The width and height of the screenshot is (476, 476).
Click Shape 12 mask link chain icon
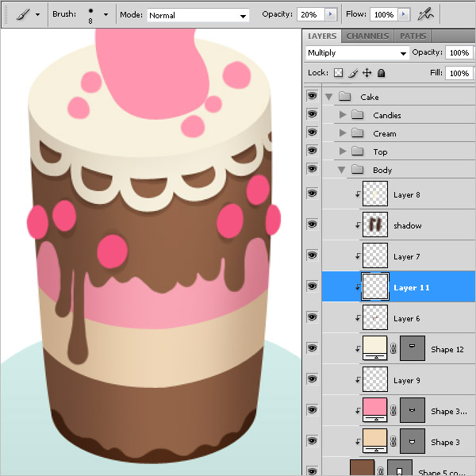click(x=393, y=348)
